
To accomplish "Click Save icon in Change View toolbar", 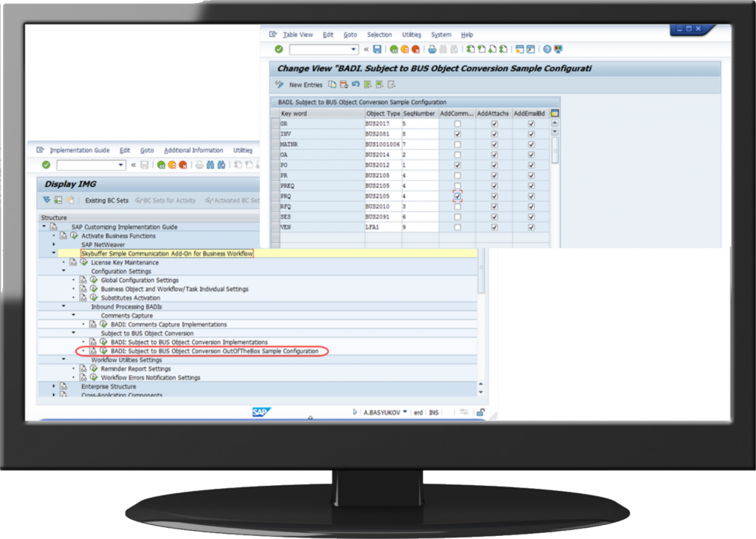I will 377,49.
